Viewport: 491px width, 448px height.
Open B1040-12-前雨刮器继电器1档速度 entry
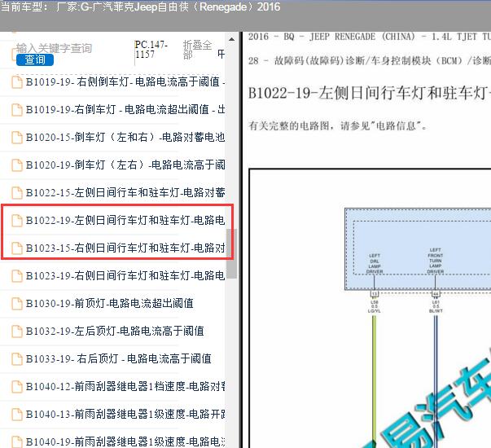click(125, 386)
